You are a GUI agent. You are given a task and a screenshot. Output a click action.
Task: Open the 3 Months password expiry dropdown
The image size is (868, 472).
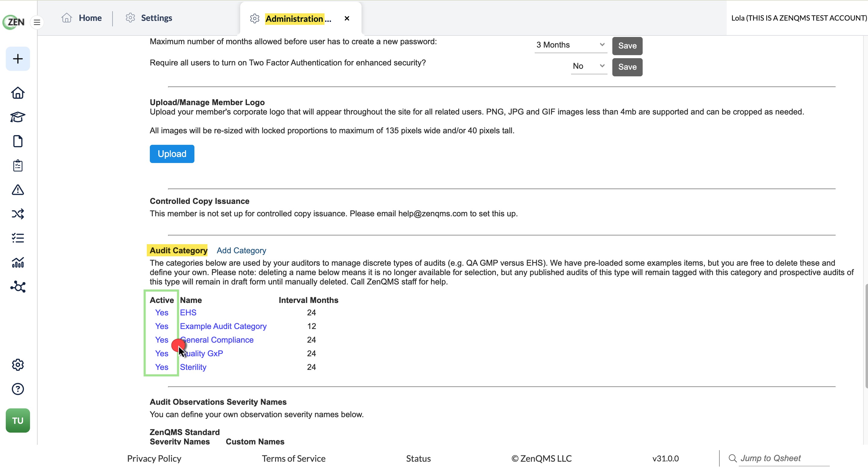(x=570, y=45)
